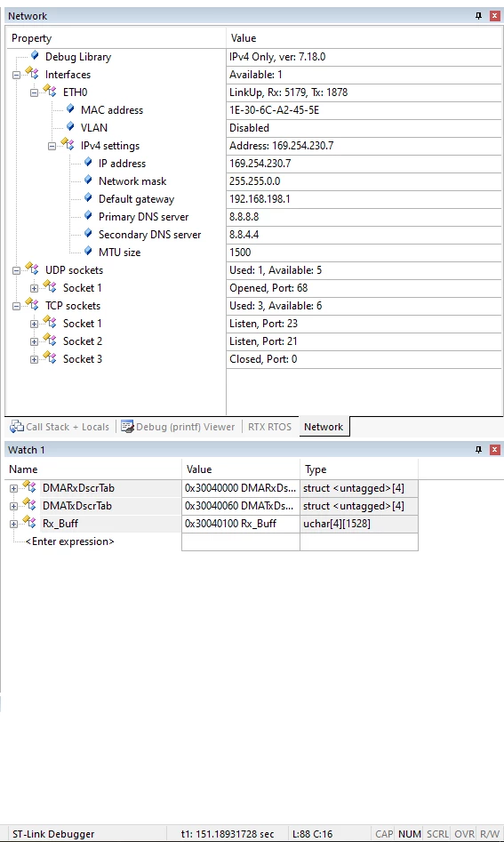The image size is (504, 842).
Task: Pin the Network panel with the pushpin icon
Action: tap(479, 16)
